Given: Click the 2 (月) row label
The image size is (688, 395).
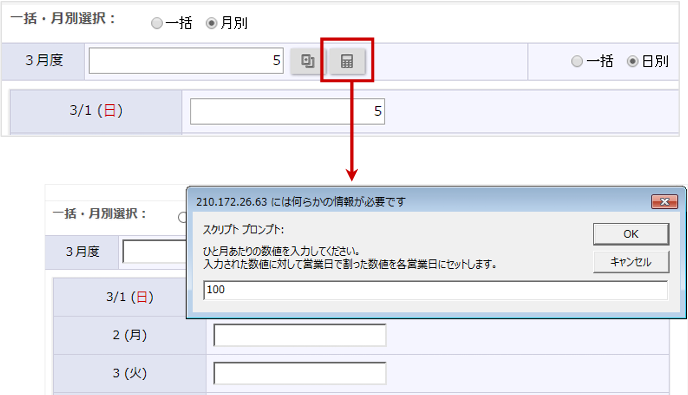Looking at the screenshot, I should (x=130, y=335).
